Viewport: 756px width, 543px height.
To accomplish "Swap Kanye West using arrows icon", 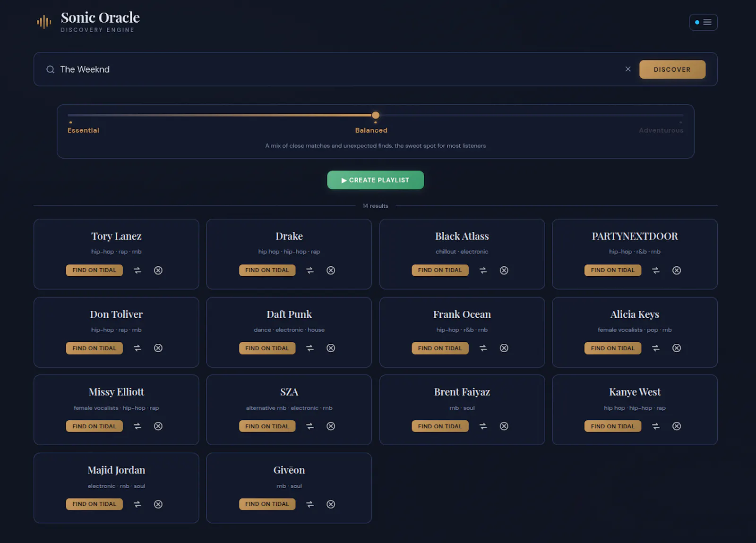I will point(656,426).
